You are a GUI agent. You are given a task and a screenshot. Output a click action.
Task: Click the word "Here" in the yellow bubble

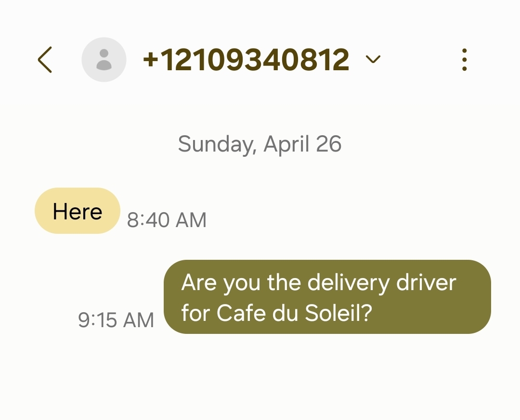[x=77, y=211]
